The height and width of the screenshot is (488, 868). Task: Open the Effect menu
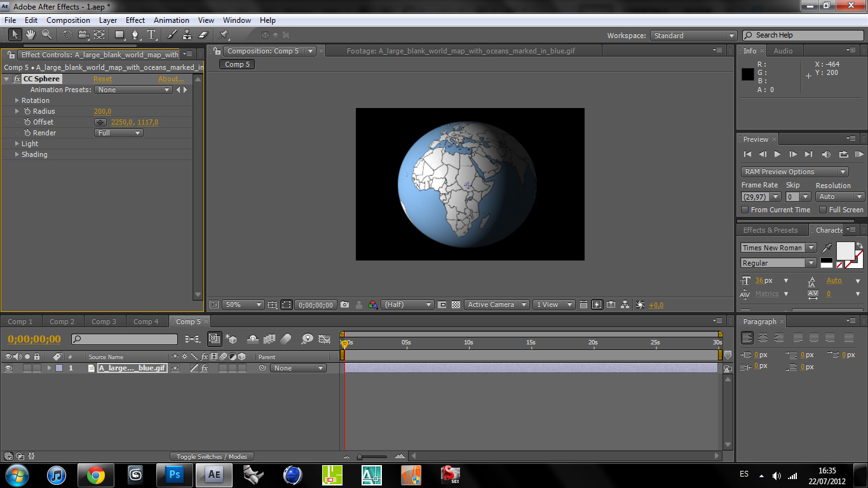click(135, 20)
